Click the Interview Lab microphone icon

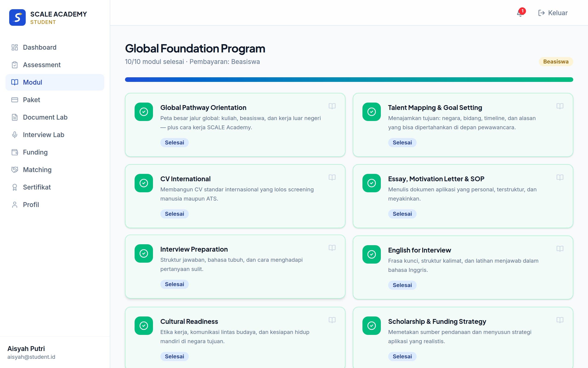pos(14,135)
